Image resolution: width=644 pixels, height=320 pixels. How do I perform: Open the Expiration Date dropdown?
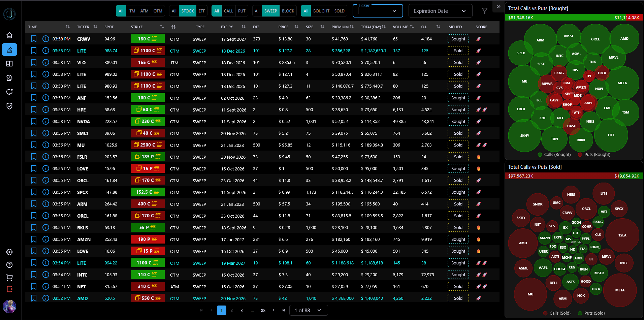(x=440, y=11)
